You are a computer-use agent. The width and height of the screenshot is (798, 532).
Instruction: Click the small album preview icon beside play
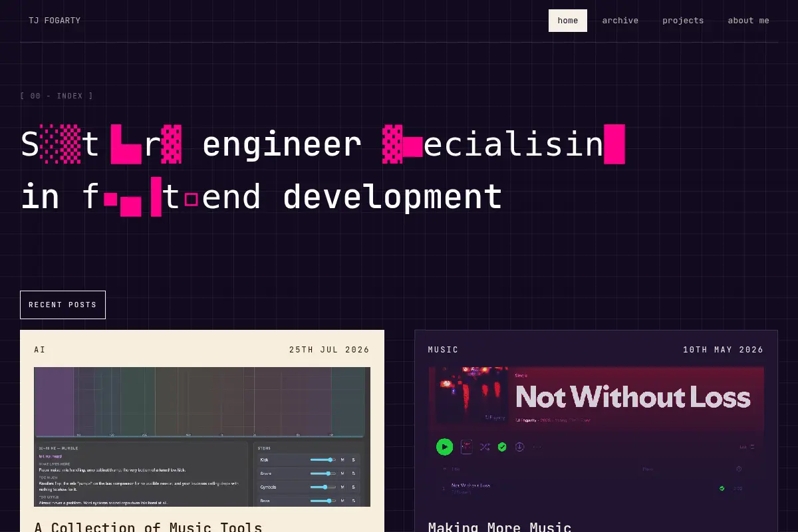[467, 447]
